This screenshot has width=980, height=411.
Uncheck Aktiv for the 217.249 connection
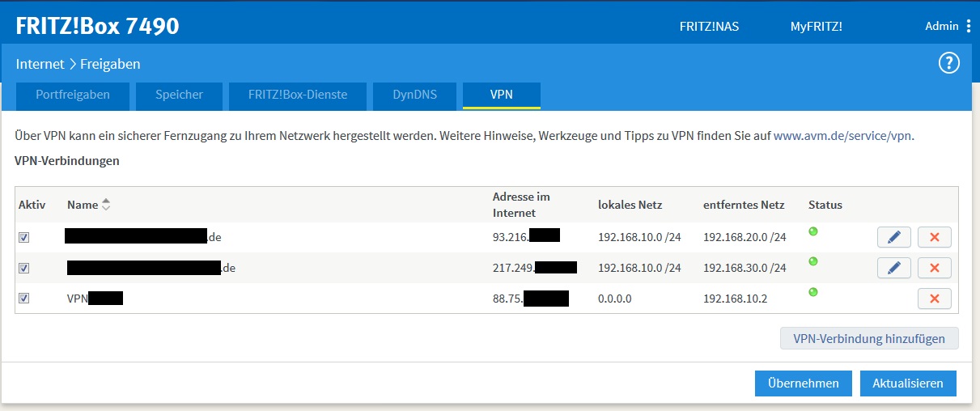pyautogui.click(x=24, y=268)
